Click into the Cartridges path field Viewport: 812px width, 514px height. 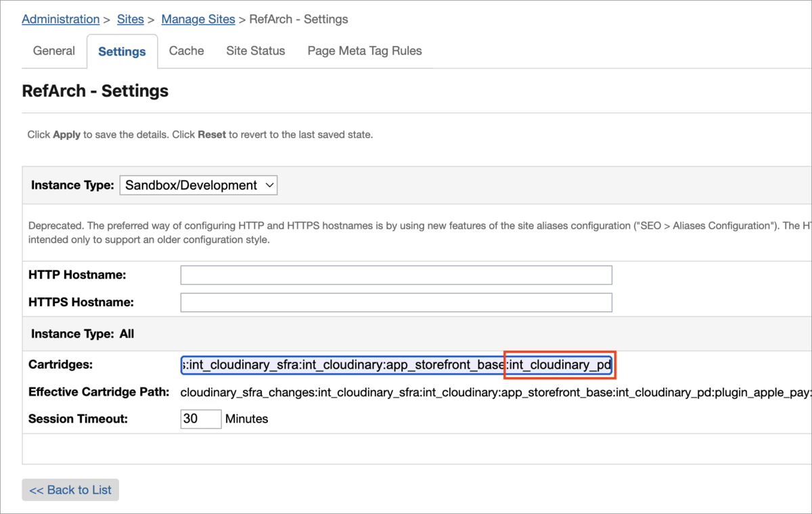point(397,365)
